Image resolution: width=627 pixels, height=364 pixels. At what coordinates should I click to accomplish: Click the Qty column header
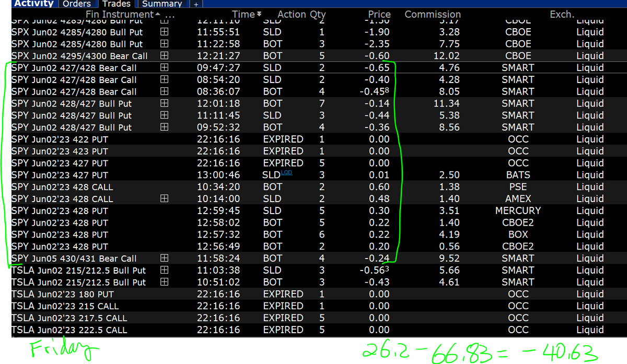tap(318, 15)
